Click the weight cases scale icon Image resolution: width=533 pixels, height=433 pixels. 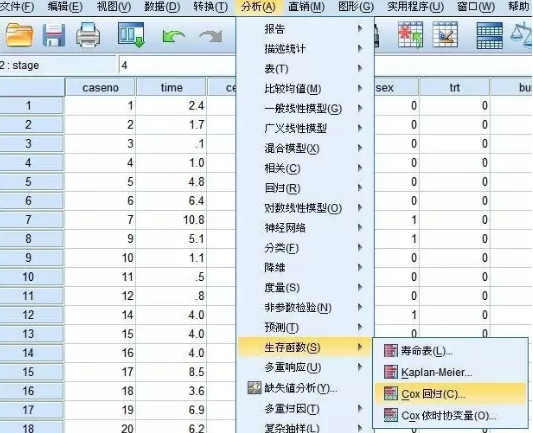[x=522, y=35]
